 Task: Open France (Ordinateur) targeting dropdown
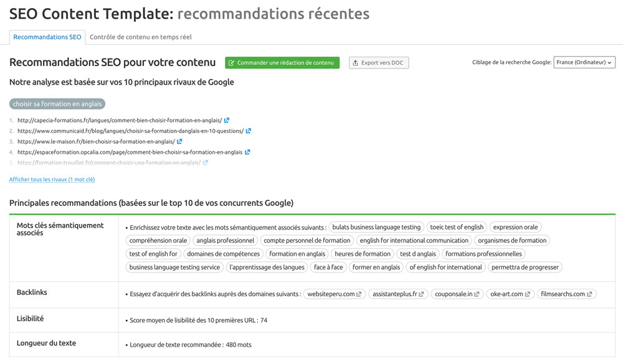[584, 62]
